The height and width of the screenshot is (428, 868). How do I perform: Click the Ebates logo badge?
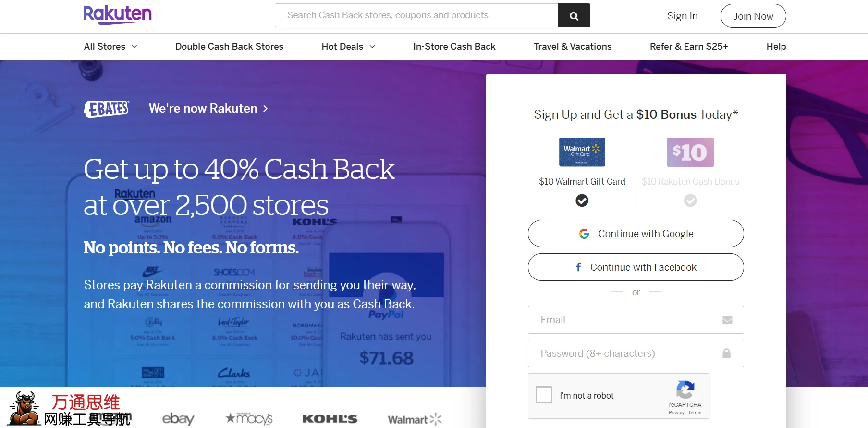click(x=107, y=109)
